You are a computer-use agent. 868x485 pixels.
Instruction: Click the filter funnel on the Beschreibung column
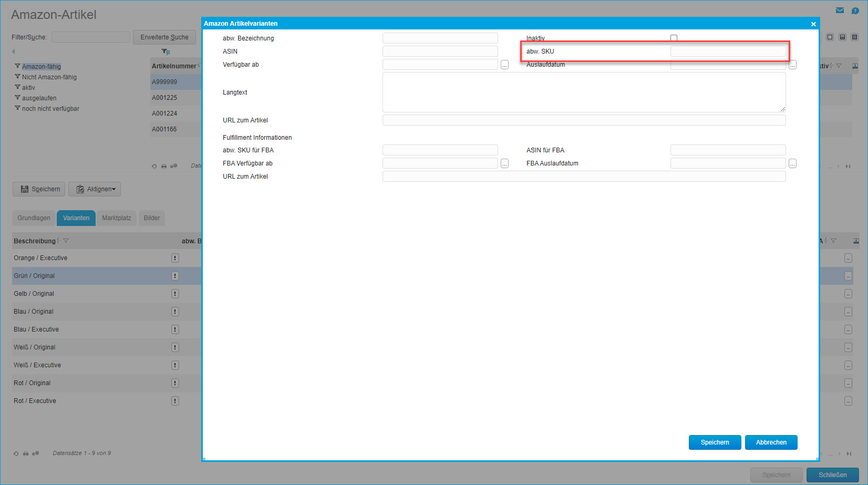click(66, 241)
